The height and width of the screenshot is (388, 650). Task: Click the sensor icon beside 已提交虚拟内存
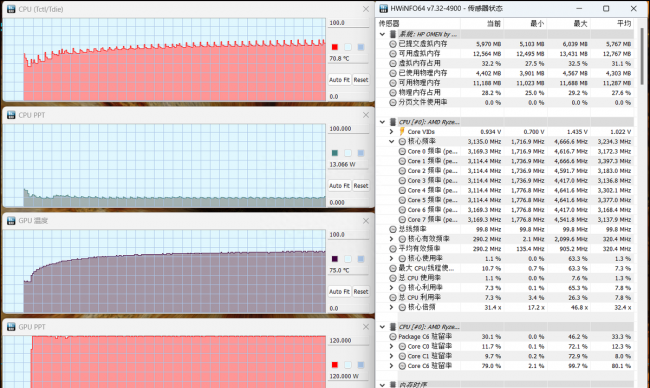(x=393, y=44)
